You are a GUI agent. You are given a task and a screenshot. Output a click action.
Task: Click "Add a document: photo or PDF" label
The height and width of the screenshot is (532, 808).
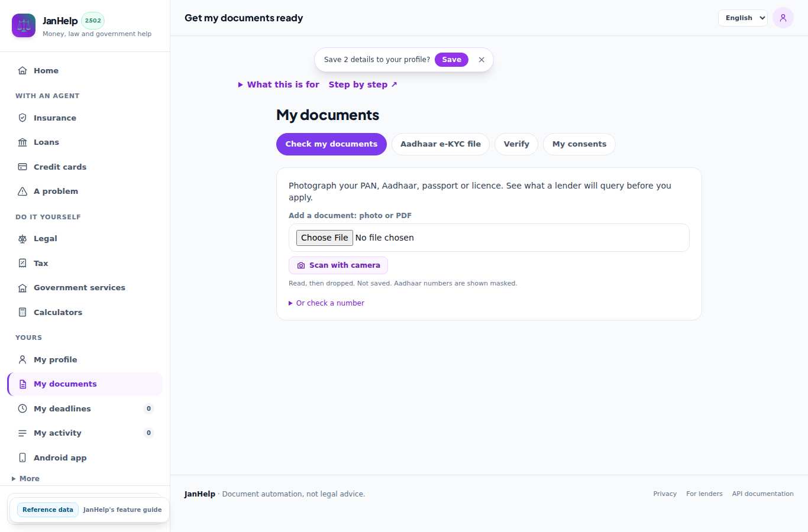(350, 216)
